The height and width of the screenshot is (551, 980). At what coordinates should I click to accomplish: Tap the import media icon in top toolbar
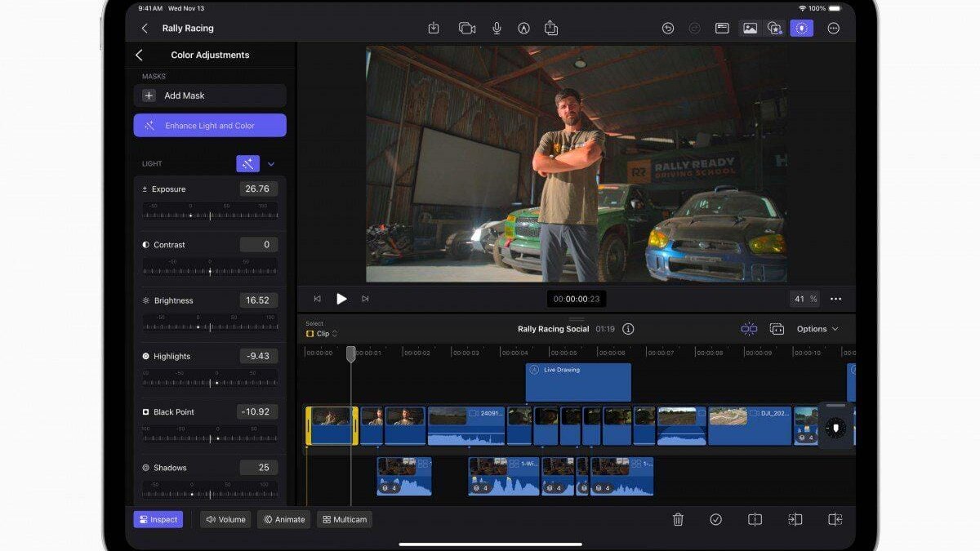tap(434, 29)
